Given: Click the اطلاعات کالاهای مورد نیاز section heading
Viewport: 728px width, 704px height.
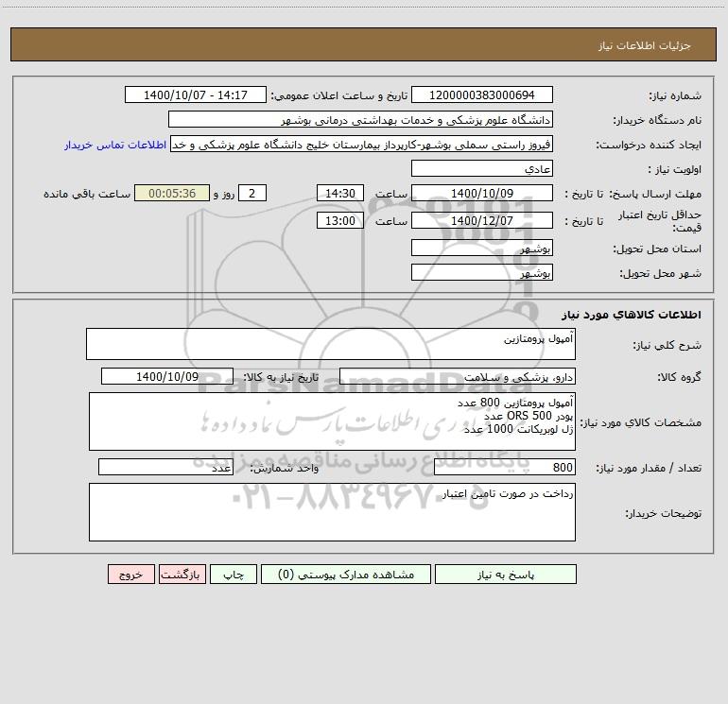Looking at the screenshot, I should click(632, 315).
